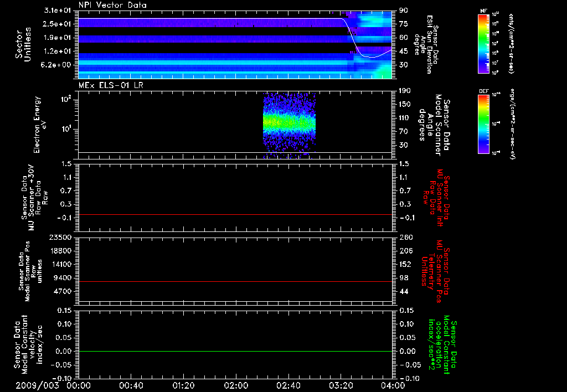Image resolution: width=567 pixels, height=392 pixels.
Task: Click the '1.2e+01' sector tick label
Action: point(58,51)
